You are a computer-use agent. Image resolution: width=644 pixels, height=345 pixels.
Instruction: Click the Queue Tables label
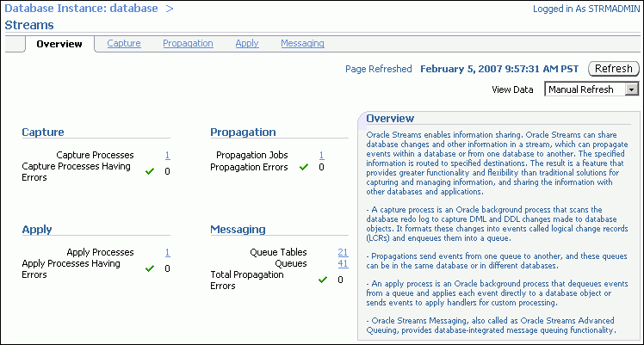(278, 252)
